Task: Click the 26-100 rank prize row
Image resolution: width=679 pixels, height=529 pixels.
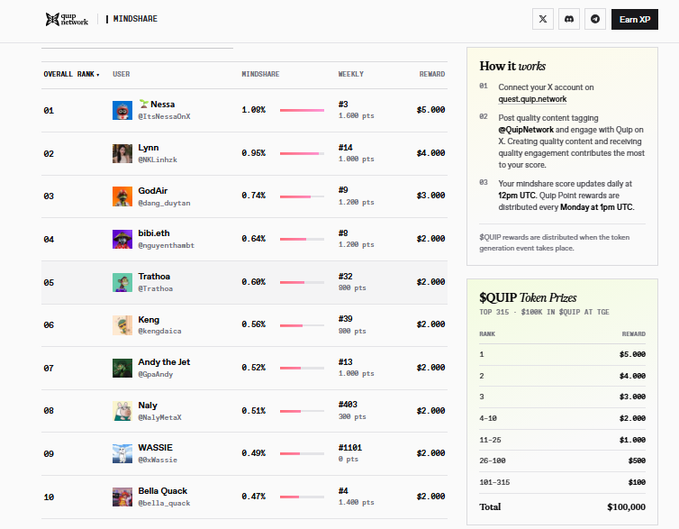Action: point(562,461)
